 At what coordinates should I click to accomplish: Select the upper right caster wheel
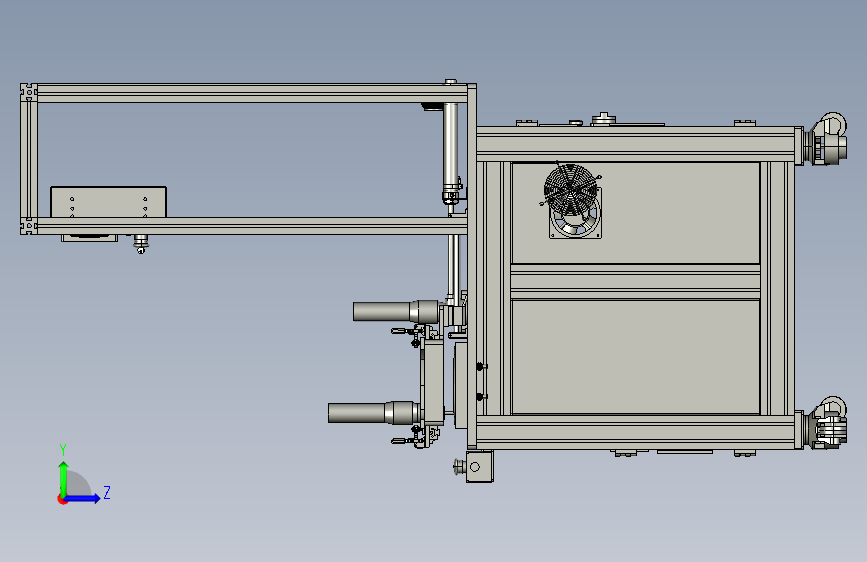[x=827, y=139]
